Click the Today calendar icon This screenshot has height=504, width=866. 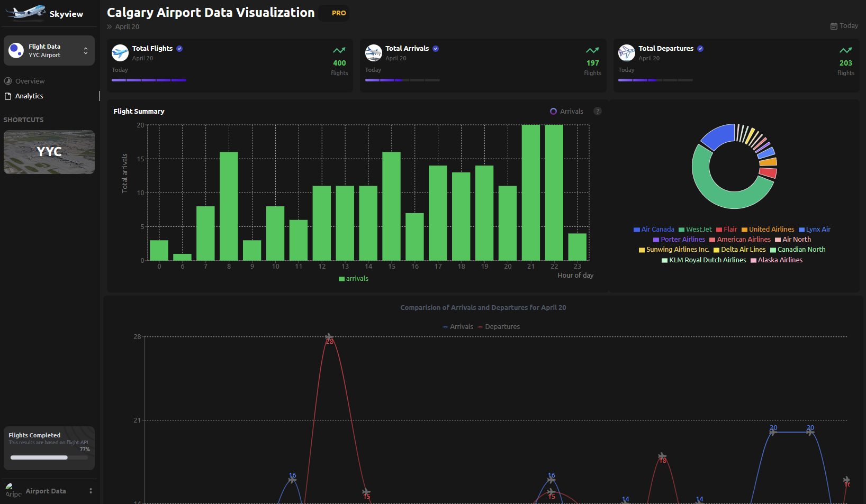click(x=834, y=26)
